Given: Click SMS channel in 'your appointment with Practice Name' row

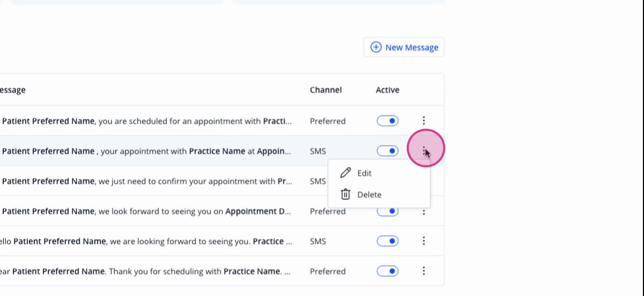Looking at the screenshot, I should (318, 151).
